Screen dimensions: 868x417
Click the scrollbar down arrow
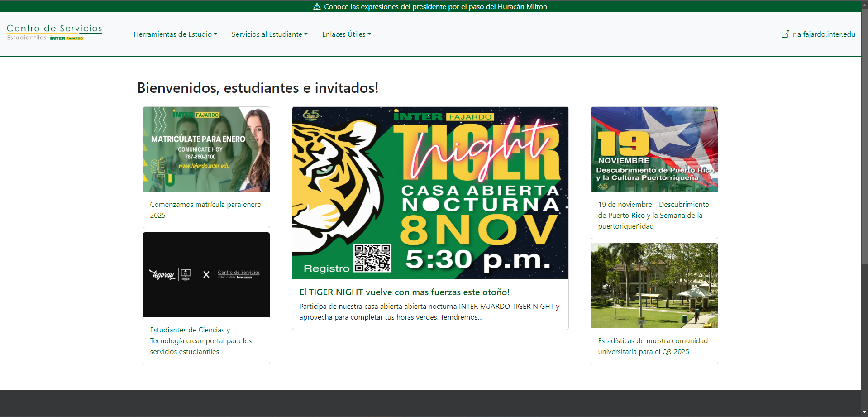click(864, 412)
